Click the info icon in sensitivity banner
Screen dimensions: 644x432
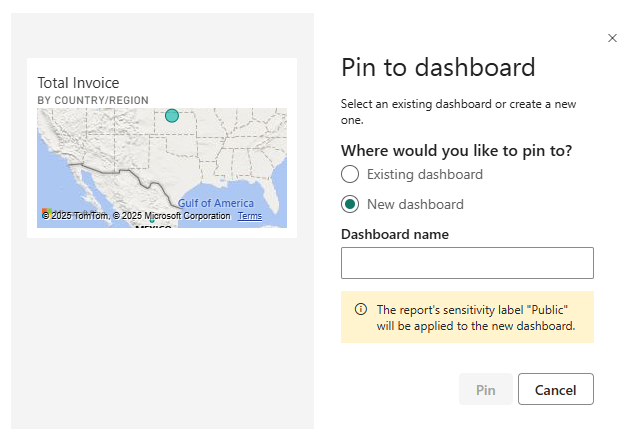pyautogui.click(x=360, y=309)
